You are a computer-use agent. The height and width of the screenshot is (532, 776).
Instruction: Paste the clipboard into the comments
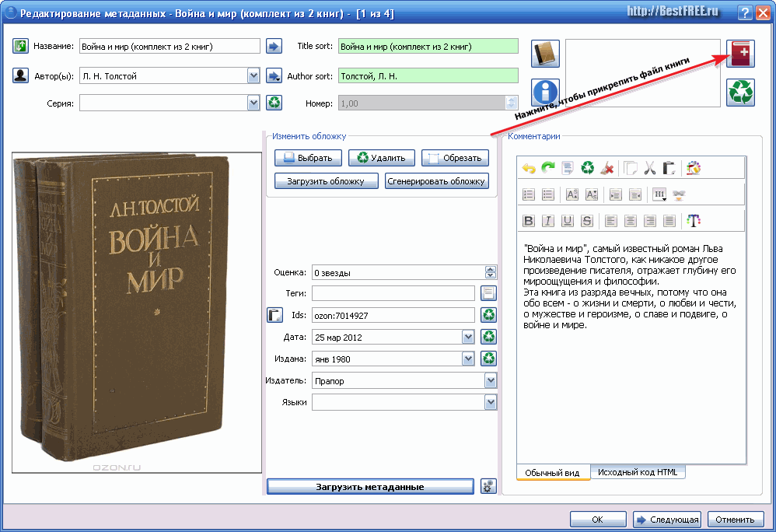(669, 168)
